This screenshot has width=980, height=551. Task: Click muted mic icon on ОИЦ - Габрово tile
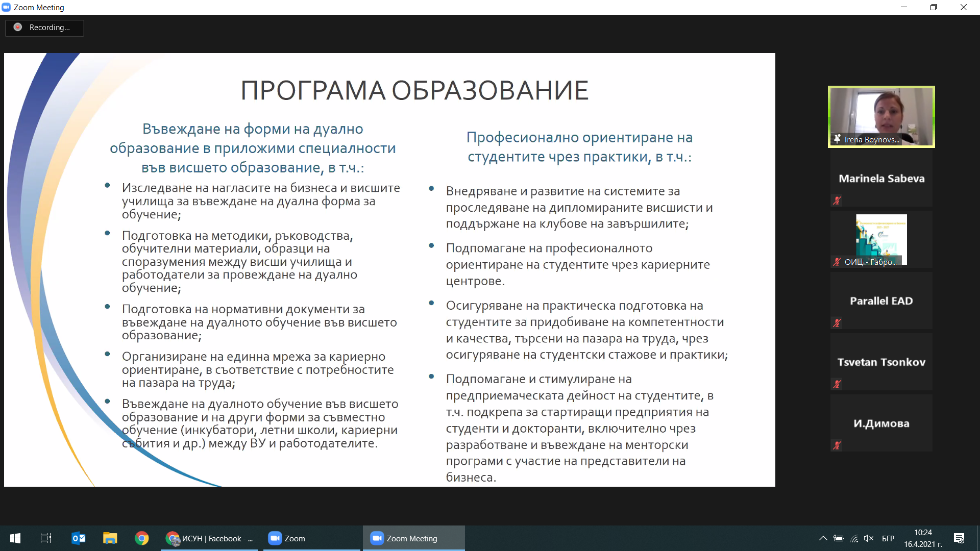point(837,262)
